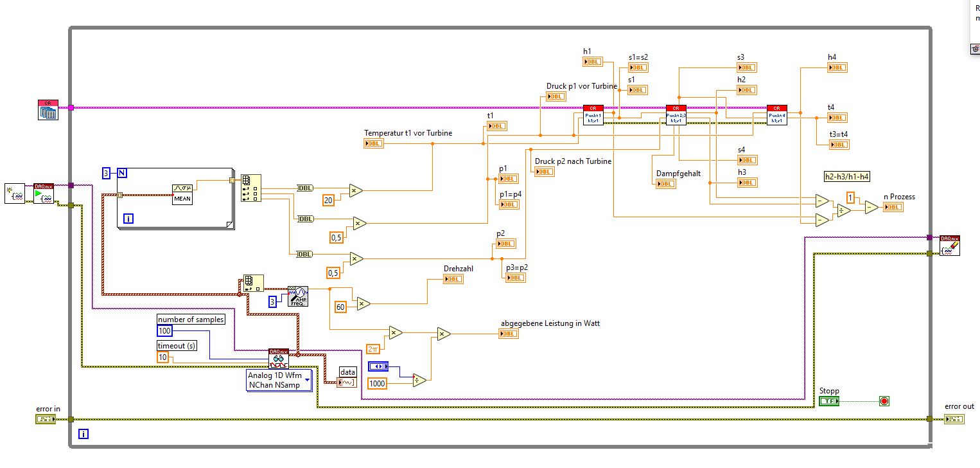Select the multiply node next to 2π constant
This screenshot has height=468, width=980.
coord(396,332)
